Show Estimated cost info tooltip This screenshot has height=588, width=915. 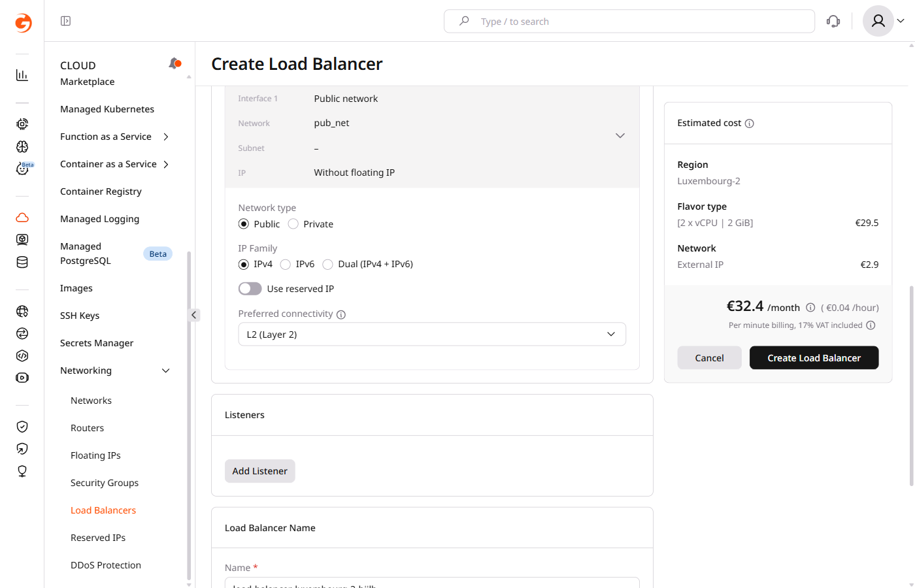point(750,123)
